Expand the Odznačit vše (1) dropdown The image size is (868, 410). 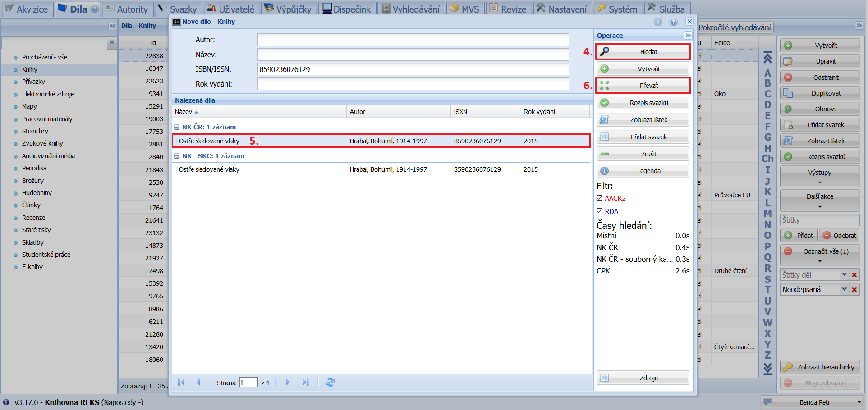coord(820,261)
